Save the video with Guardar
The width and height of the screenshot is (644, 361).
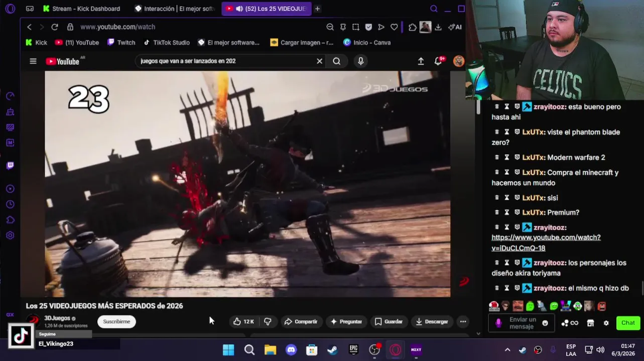click(389, 321)
